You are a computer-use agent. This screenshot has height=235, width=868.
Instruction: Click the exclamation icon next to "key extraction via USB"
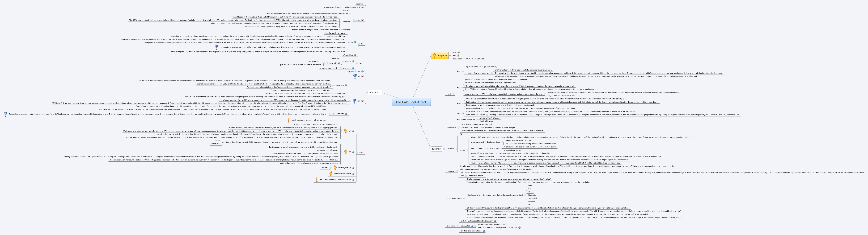click(331, 174)
